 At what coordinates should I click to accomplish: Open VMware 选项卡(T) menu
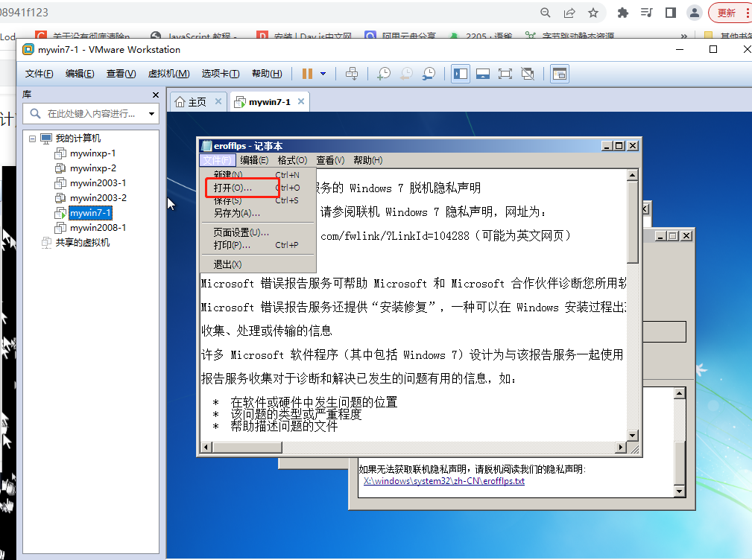(x=221, y=74)
